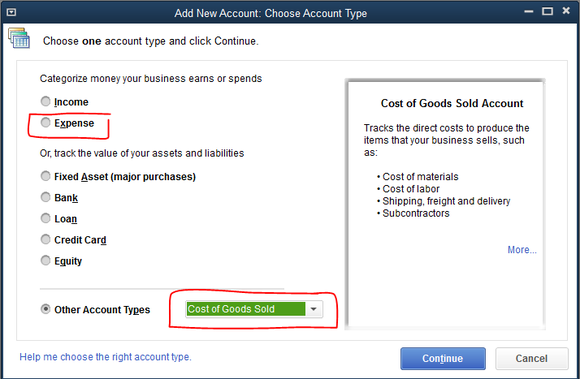The height and width of the screenshot is (379, 580).
Task: Click the Continue button
Action: (443, 358)
